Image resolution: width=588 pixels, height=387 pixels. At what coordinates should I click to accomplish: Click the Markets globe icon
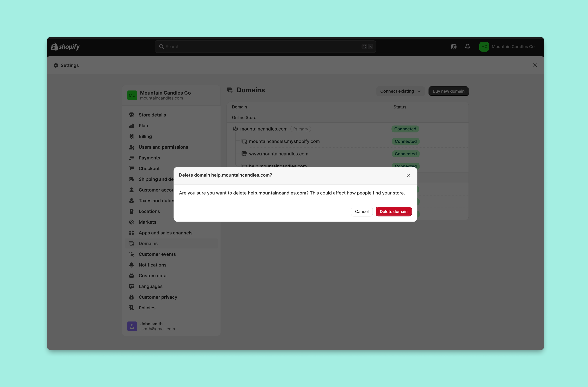tap(131, 222)
